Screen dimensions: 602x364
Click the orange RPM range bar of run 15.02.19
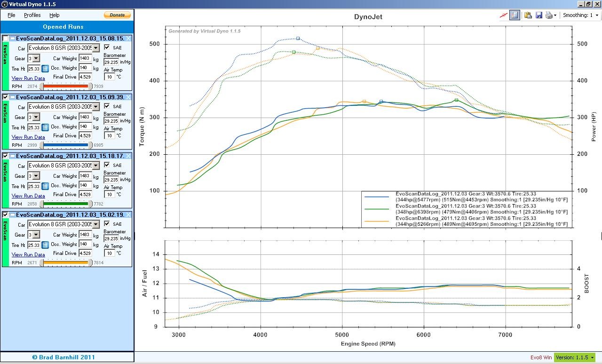click(x=66, y=263)
